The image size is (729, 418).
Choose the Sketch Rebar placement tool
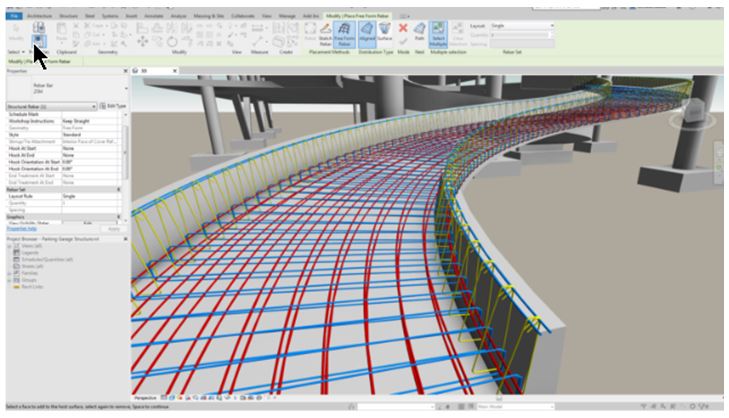[325, 35]
